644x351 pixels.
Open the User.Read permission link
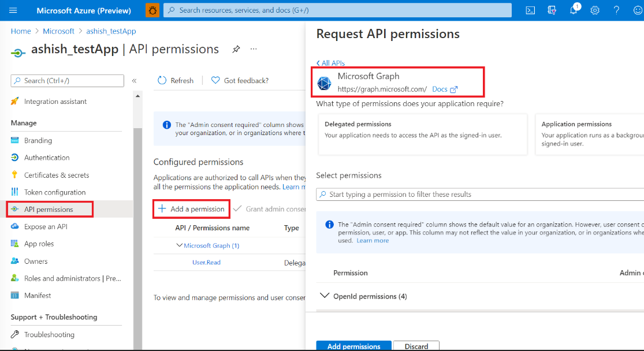coord(206,262)
